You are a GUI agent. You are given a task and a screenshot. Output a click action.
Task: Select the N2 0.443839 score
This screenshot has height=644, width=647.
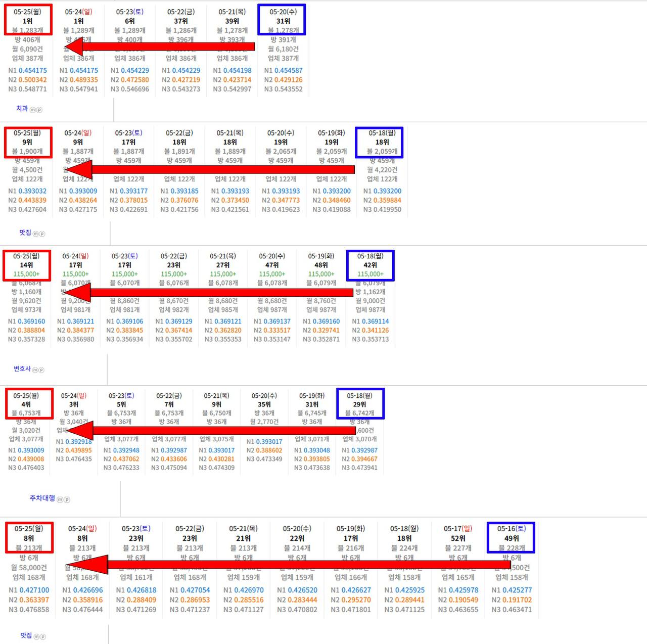[x=27, y=200]
